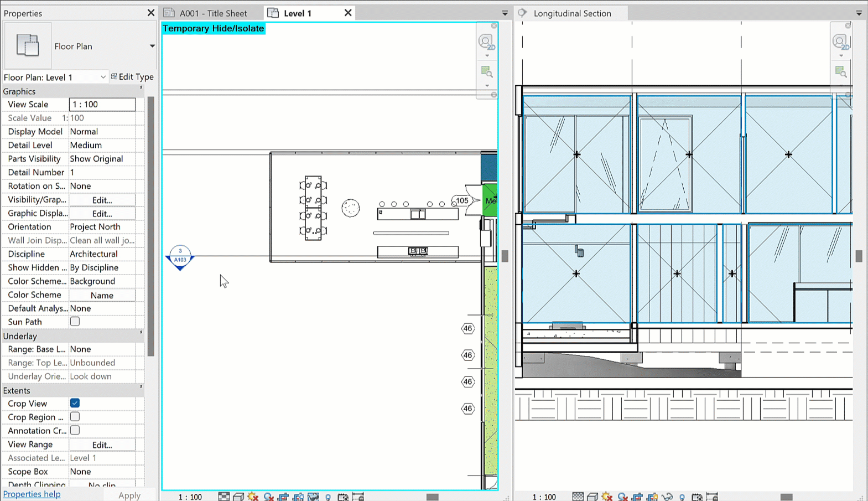
Task: Select the Level 1 view tab
Action: coord(298,13)
